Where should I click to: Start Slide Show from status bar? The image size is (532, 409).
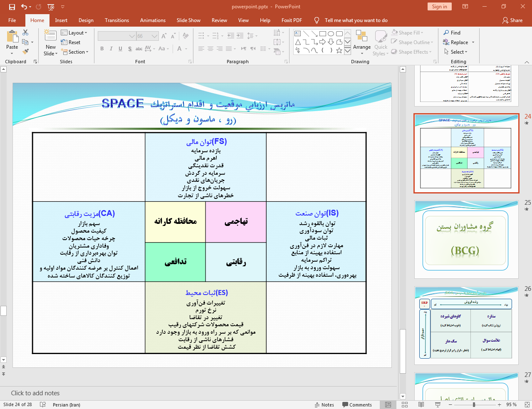[x=438, y=404]
